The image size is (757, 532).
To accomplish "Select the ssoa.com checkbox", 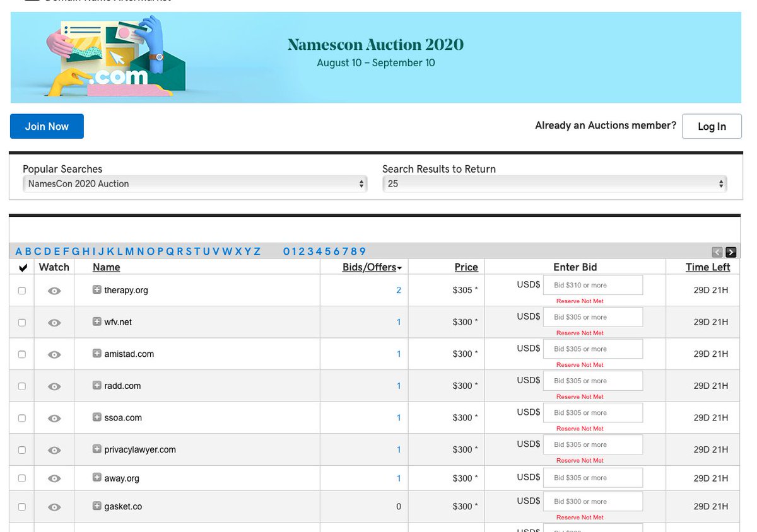I will point(22,418).
